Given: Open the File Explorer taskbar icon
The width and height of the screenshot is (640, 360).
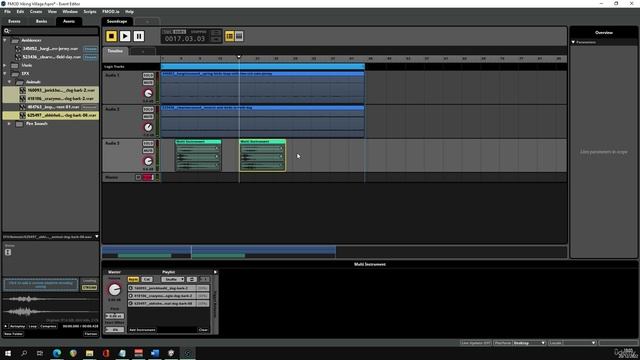Looking at the screenshot, I should click(x=89, y=353).
